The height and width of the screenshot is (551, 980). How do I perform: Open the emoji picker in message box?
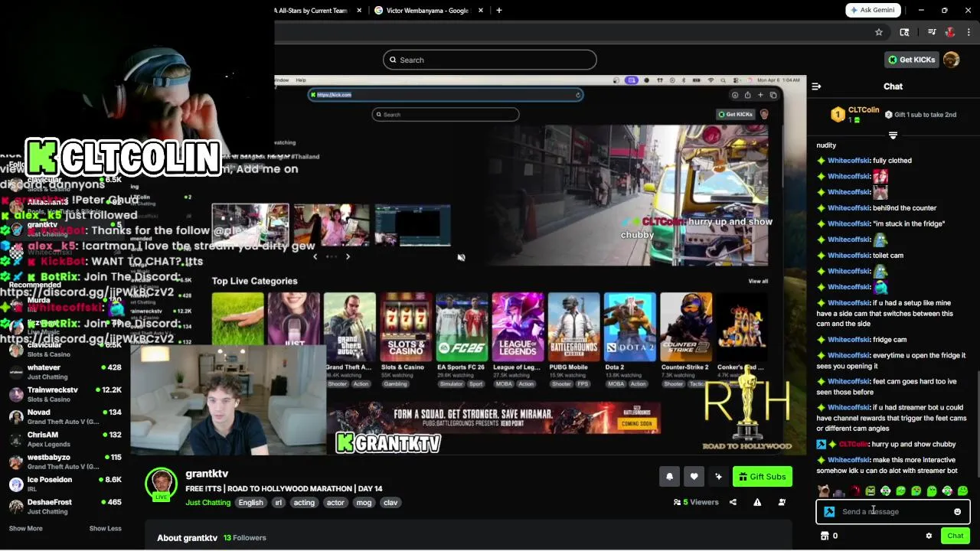click(957, 512)
